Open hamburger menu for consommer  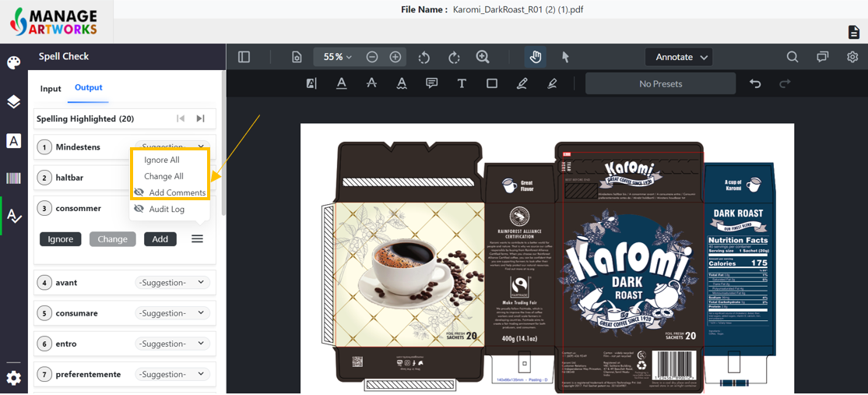pos(197,238)
